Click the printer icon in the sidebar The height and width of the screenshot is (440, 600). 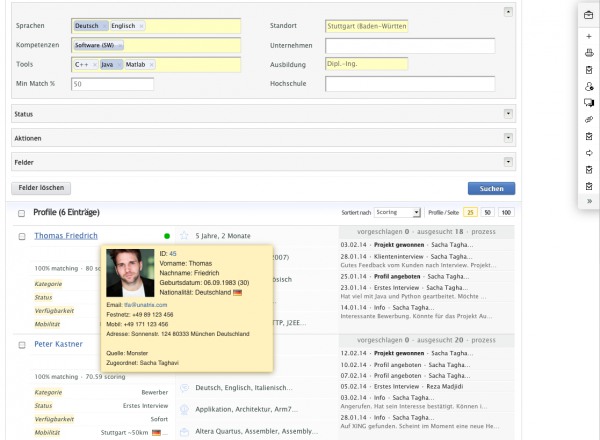[589, 53]
